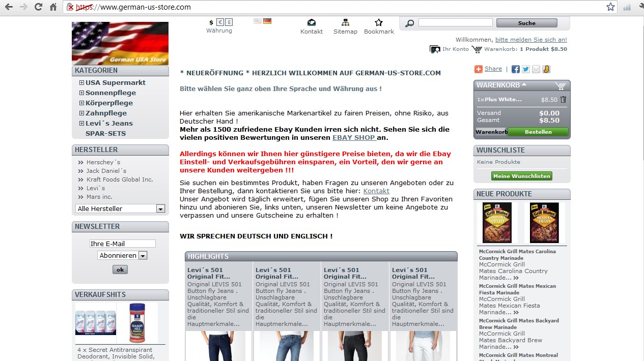Open the Alle Hersteller dropdown

(x=120, y=208)
